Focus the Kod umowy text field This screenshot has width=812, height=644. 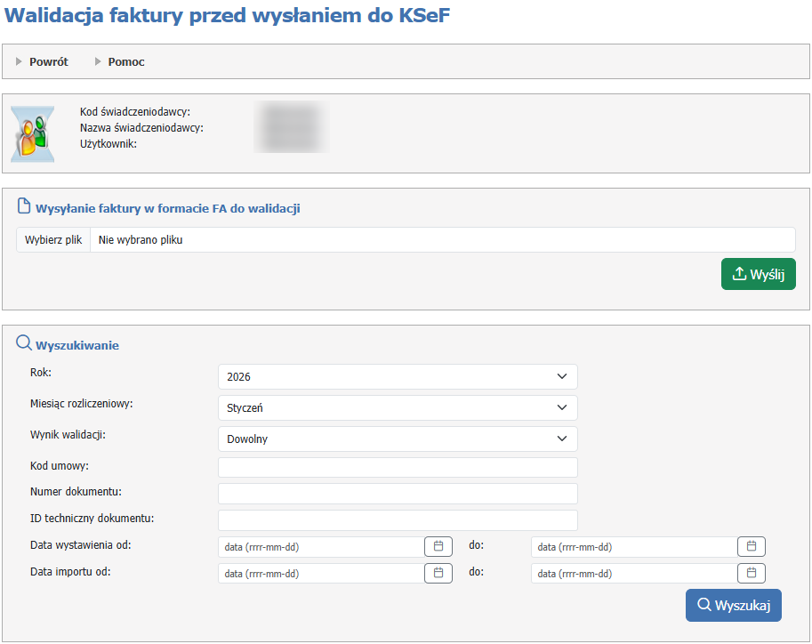coord(398,468)
